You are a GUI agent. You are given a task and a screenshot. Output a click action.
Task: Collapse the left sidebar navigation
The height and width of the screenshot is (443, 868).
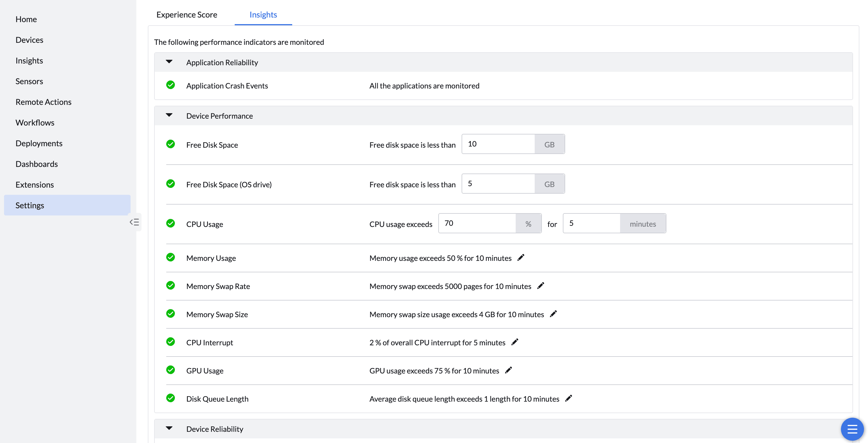click(x=134, y=222)
